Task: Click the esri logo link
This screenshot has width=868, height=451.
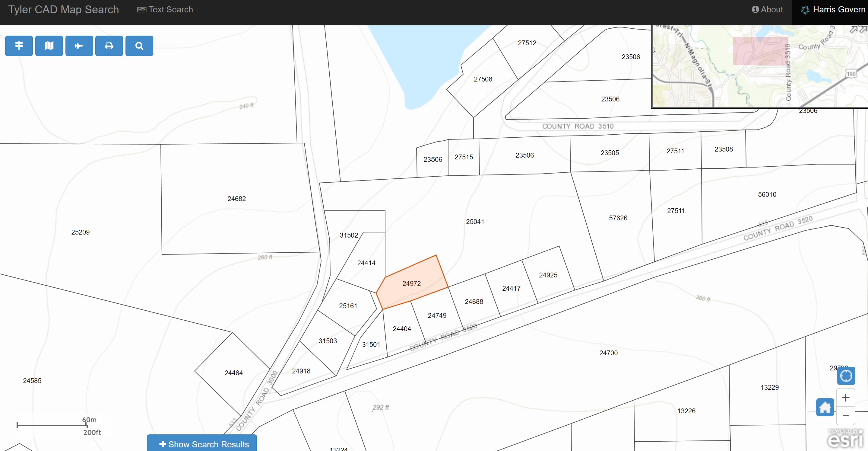Action: coord(845,439)
